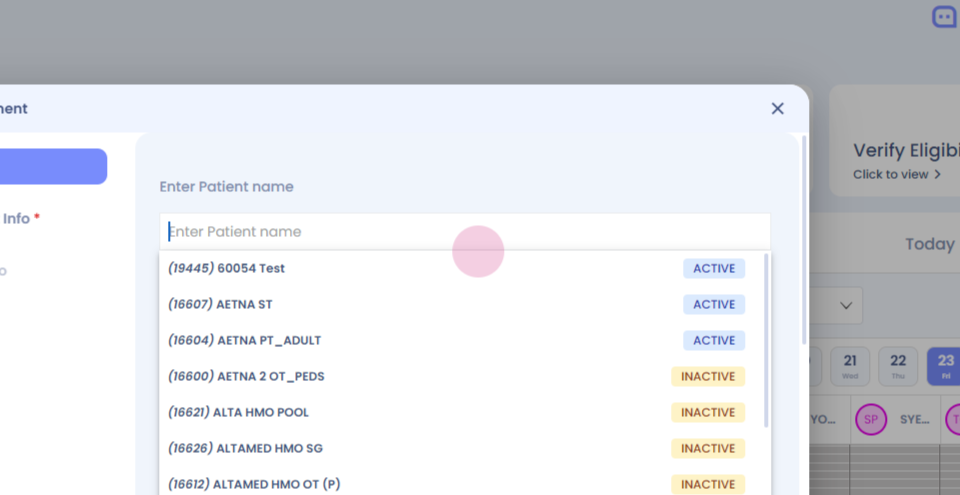The image size is (960, 495).
Task: Select Thu 22 in the date strip
Action: click(898, 366)
